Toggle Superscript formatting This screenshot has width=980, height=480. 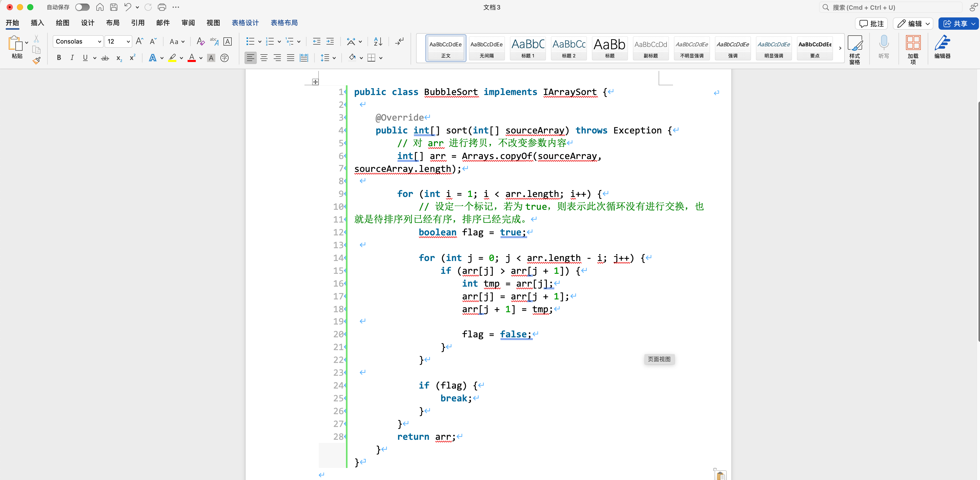click(x=132, y=58)
